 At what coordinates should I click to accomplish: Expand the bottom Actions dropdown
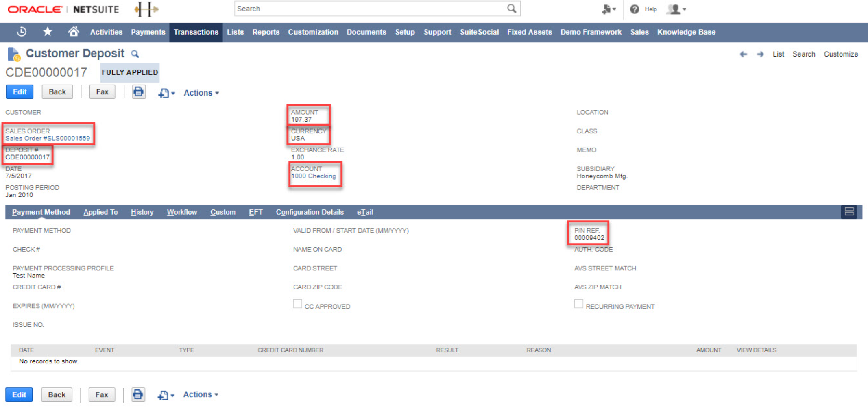[201, 394]
